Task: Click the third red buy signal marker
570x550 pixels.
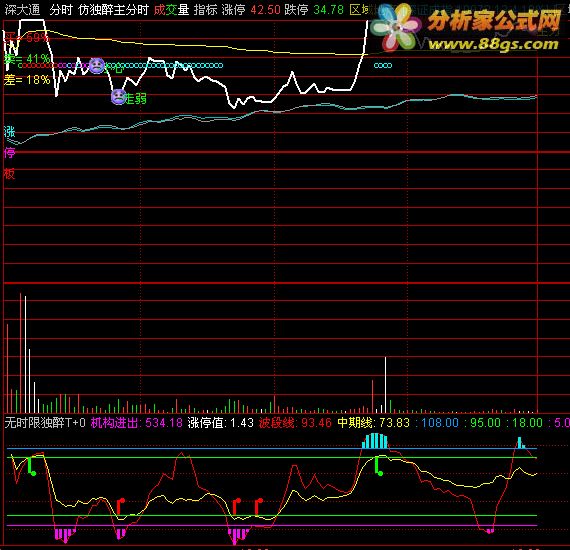Action: tap(259, 506)
